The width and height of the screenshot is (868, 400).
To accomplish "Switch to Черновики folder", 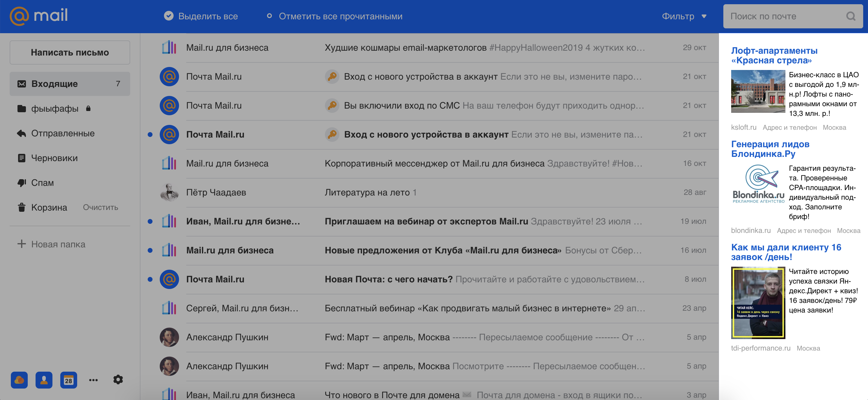I will pos(54,158).
